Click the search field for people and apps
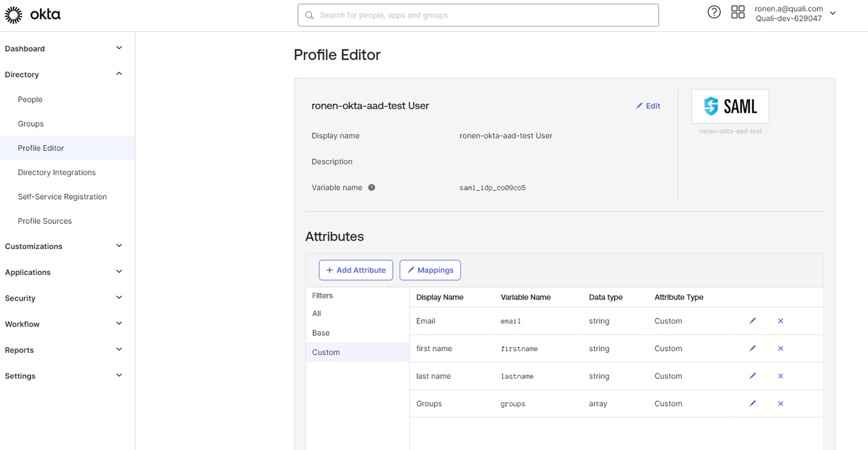Screen dimensions: 868x450 coord(478,15)
